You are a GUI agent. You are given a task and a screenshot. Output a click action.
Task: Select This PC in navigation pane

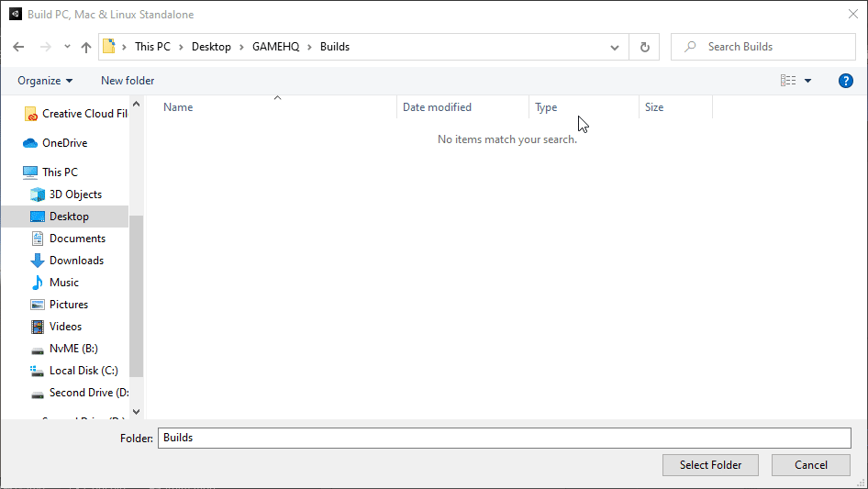(60, 172)
